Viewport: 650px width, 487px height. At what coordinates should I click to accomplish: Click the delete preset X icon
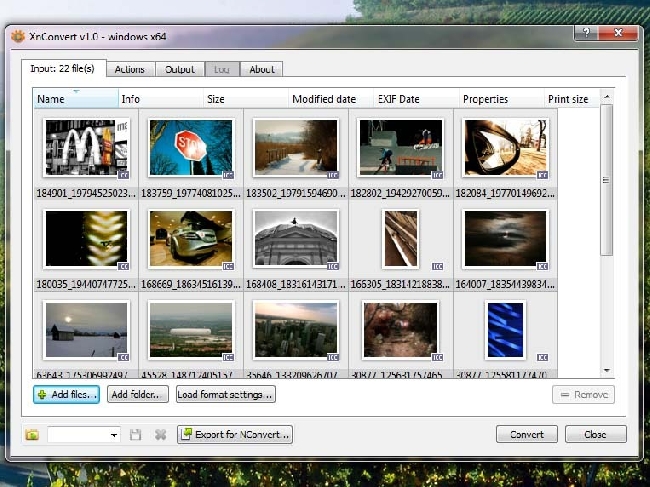[160, 435]
